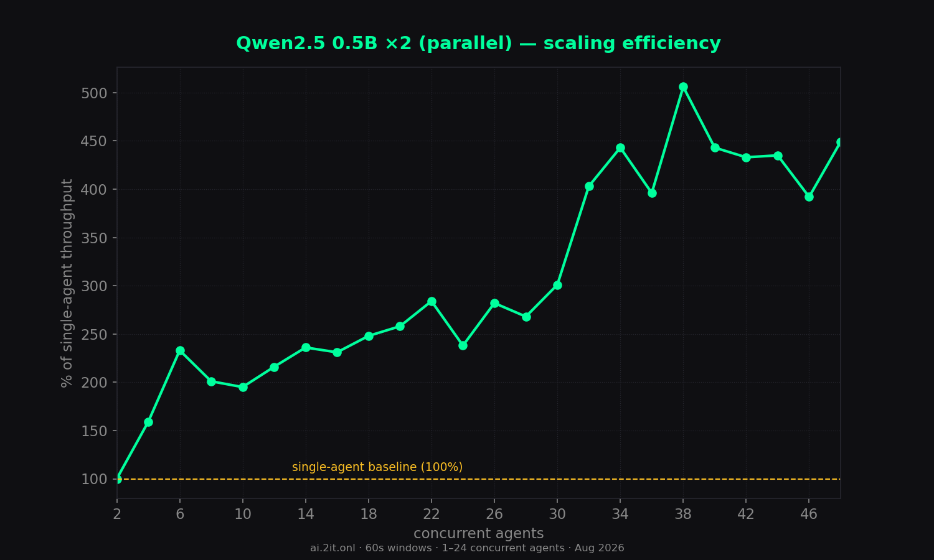Select the y-axis tick label '400'

[94, 190]
